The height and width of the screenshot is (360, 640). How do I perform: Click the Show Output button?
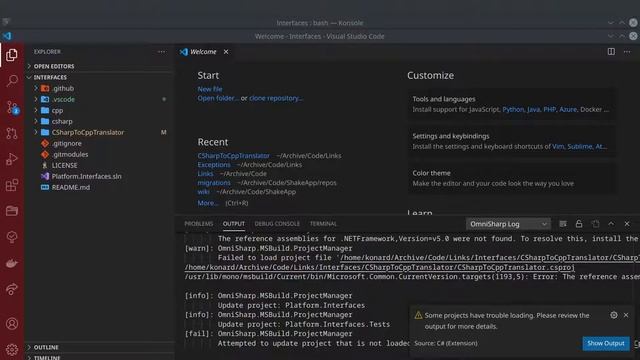(606, 343)
